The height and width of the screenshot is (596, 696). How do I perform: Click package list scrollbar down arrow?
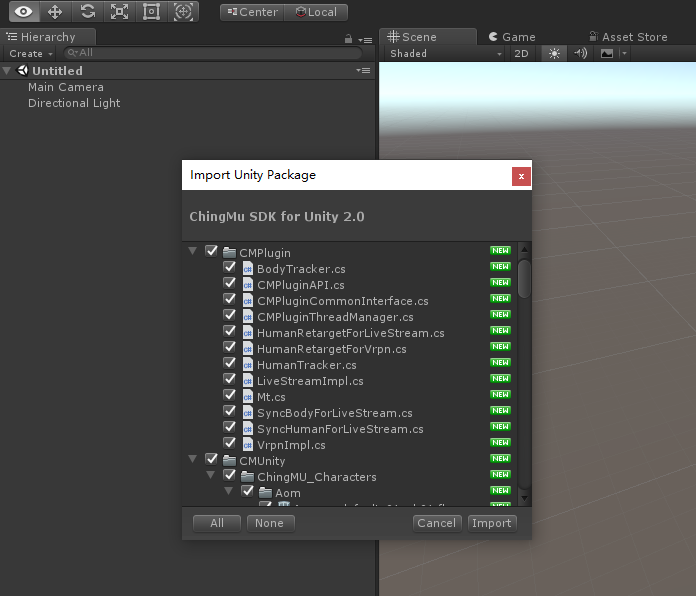tap(524, 498)
